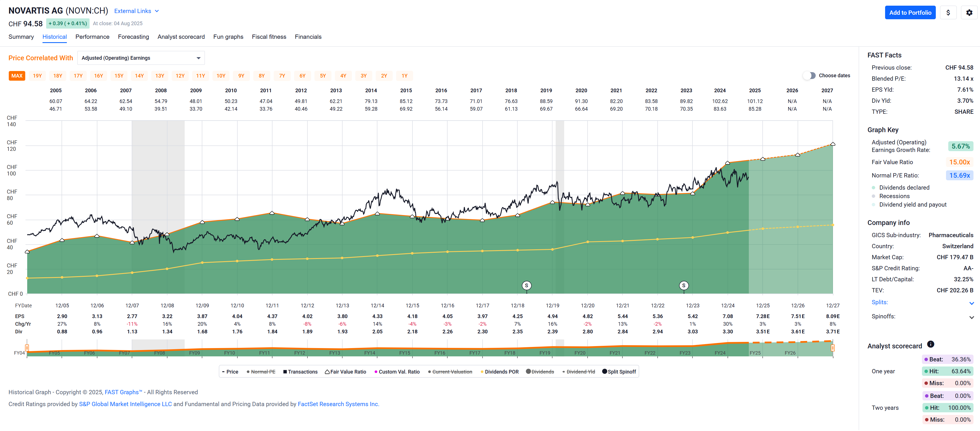Click the One year Beat 36.36% value
This screenshot has height=431, width=980.
pos(961,360)
